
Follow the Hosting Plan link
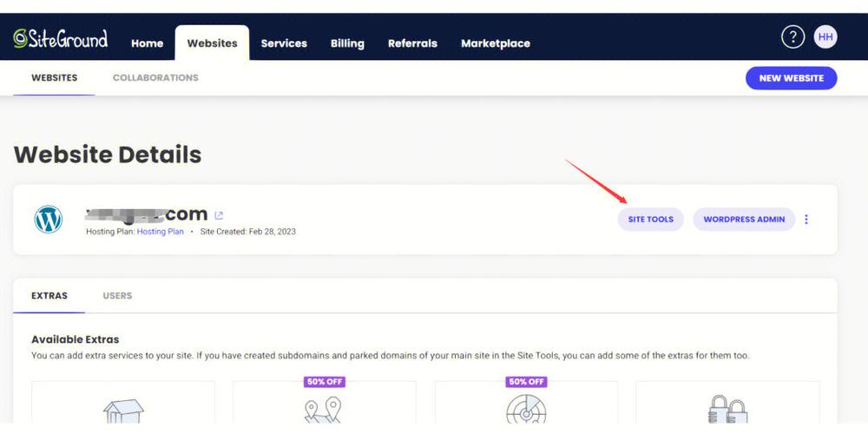tap(160, 232)
